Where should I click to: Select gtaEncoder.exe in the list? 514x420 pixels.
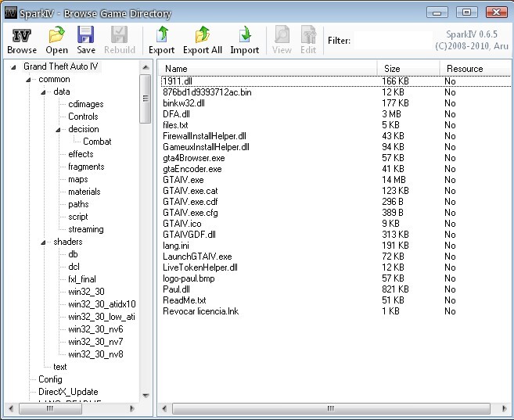click(x=192, y=169)
